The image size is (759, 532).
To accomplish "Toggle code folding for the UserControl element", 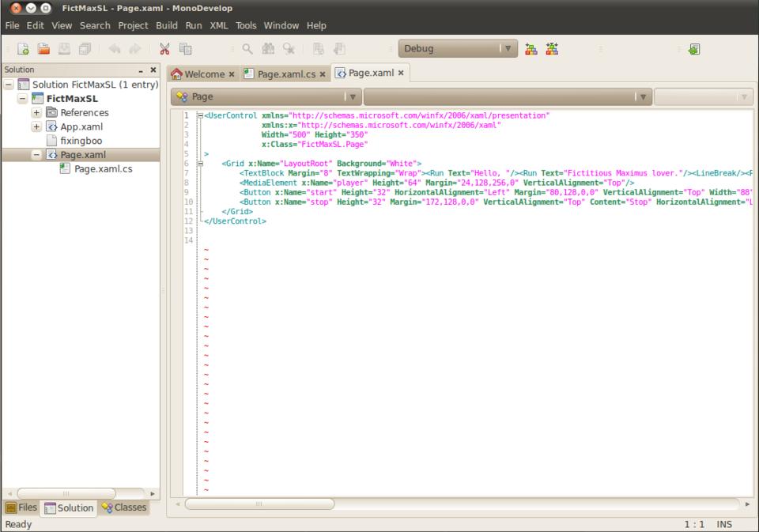I will (200, 115).
